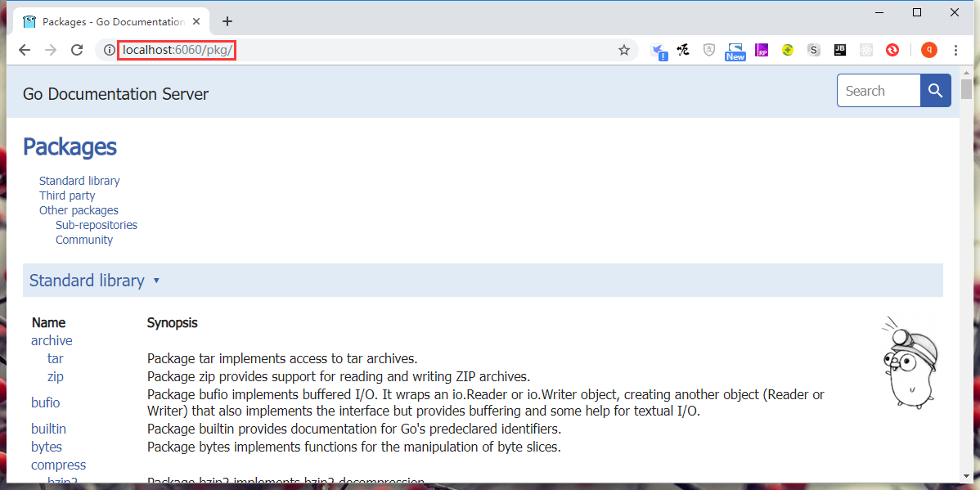Image resolution: width=980 pixels, height=490 pixels.
Task: Open the gray shield extension icon
Action: tap(708, 50)
